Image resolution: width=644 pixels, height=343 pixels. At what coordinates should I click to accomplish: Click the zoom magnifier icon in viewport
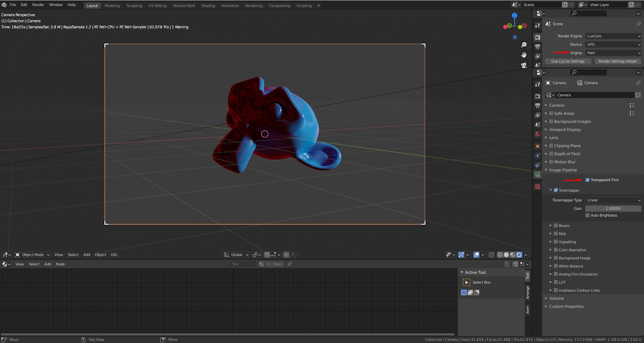click(x=524, y=45)
